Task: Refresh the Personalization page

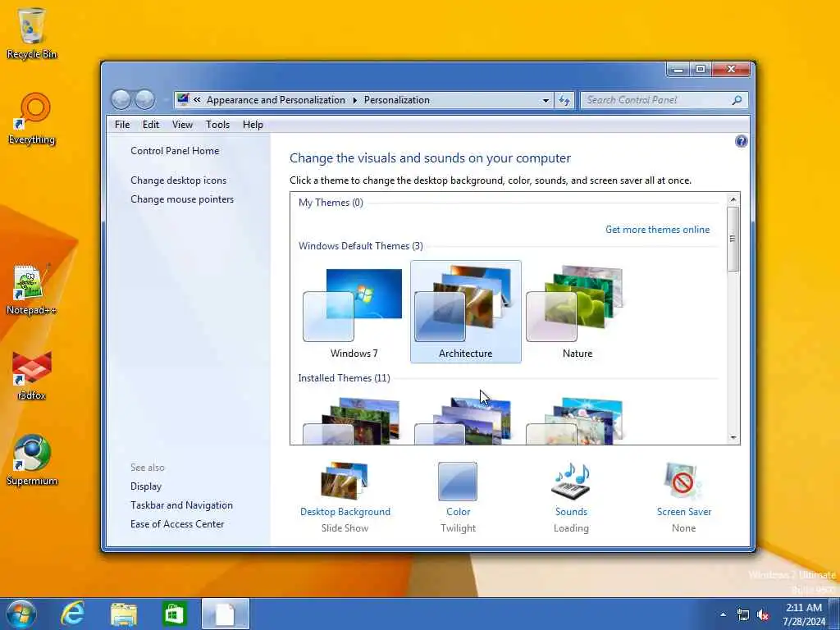Action: coord(564,100)
